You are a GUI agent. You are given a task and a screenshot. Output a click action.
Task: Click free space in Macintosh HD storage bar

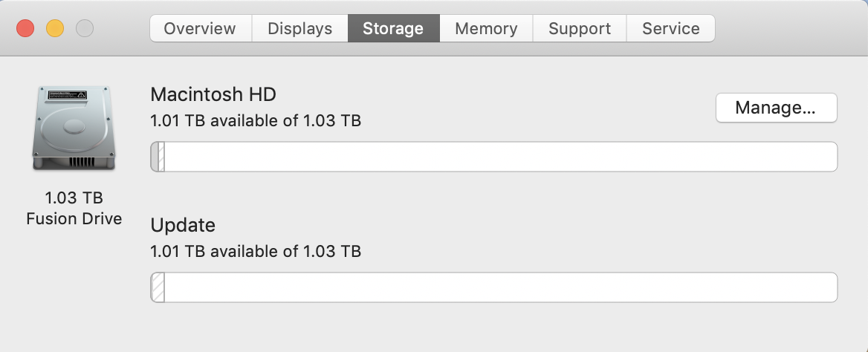click(x=498, y=157)
